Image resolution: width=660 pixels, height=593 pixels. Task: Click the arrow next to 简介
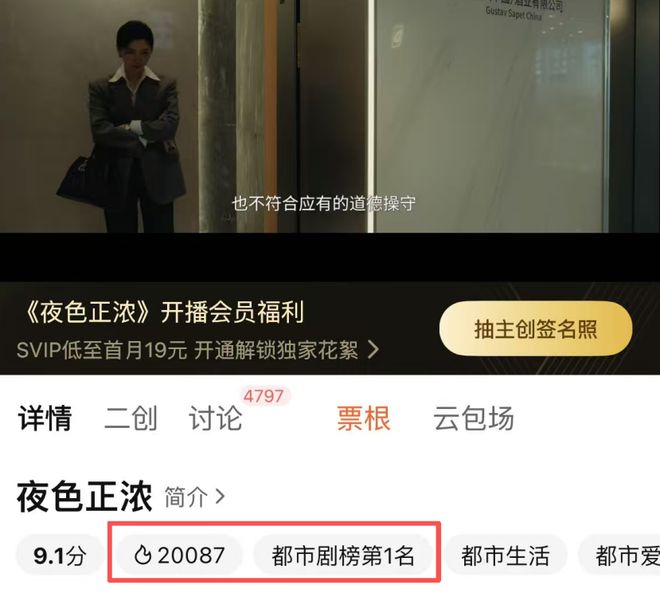(220, 497)
